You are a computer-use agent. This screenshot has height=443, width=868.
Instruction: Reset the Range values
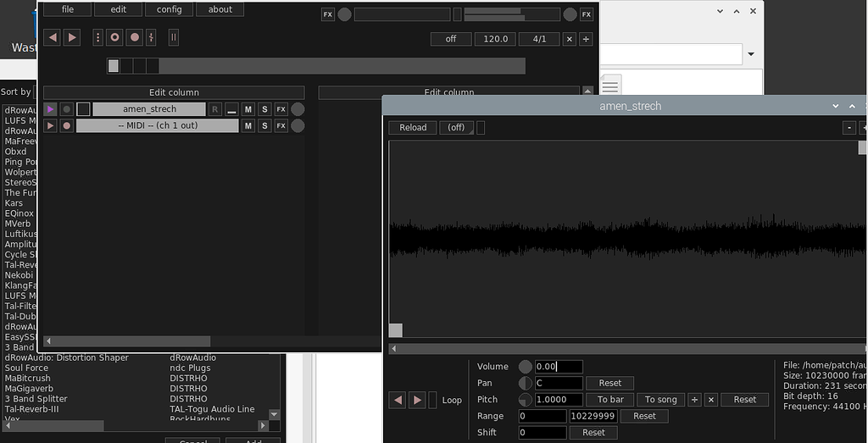pyautogui.click(x=644, y=417)
